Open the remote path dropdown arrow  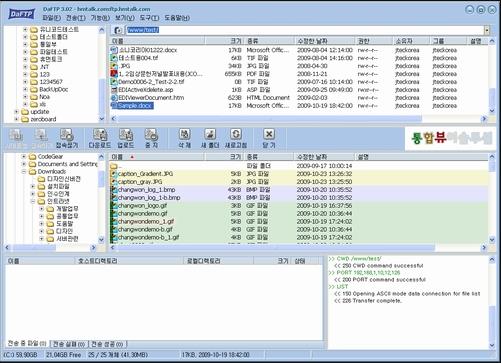[487, 30]
